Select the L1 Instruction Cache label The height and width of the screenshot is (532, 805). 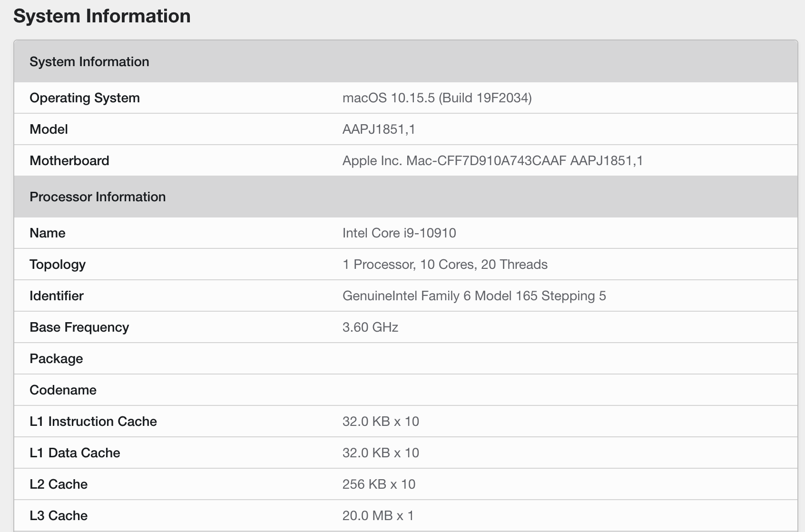[93, 422]
